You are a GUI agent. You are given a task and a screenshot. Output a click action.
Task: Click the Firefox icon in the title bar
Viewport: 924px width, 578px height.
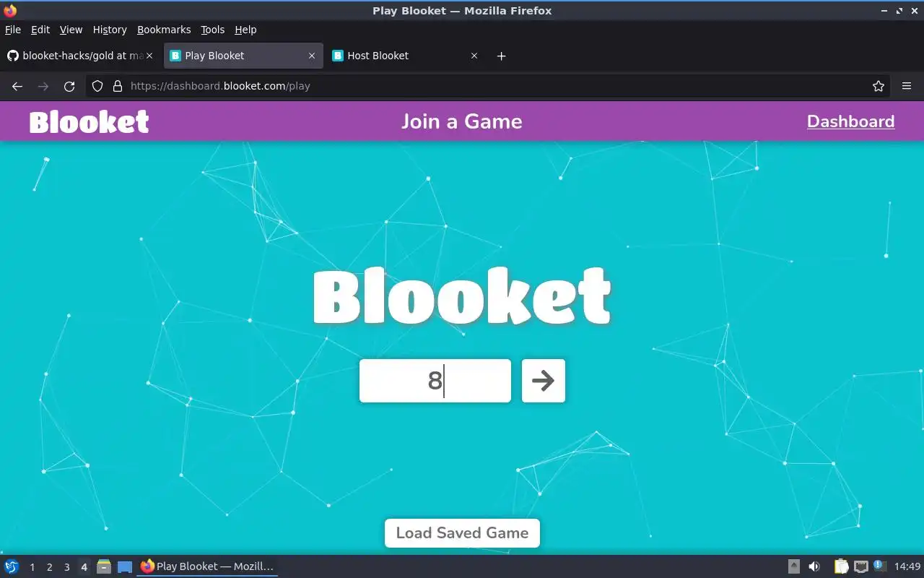pos(10,10)
